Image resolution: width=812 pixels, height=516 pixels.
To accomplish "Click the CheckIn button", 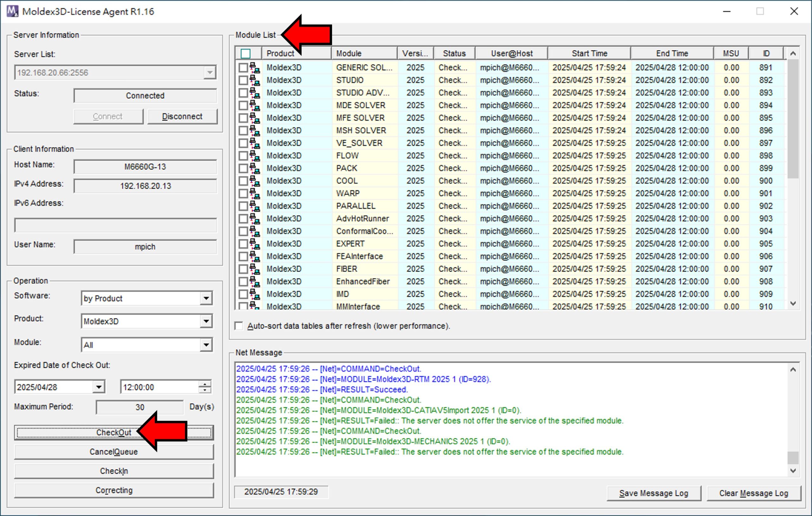I will pos(114,471).
